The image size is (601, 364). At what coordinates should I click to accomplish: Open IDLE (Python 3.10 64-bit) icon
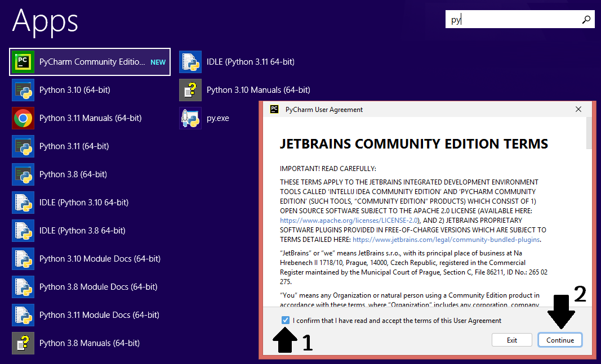pos(23,203)
